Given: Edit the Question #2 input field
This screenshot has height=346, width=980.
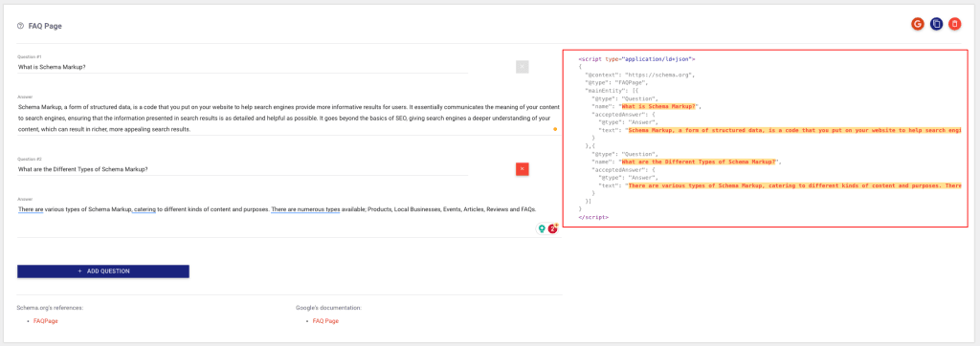Looking at the screenshot, I should [242, 168].
